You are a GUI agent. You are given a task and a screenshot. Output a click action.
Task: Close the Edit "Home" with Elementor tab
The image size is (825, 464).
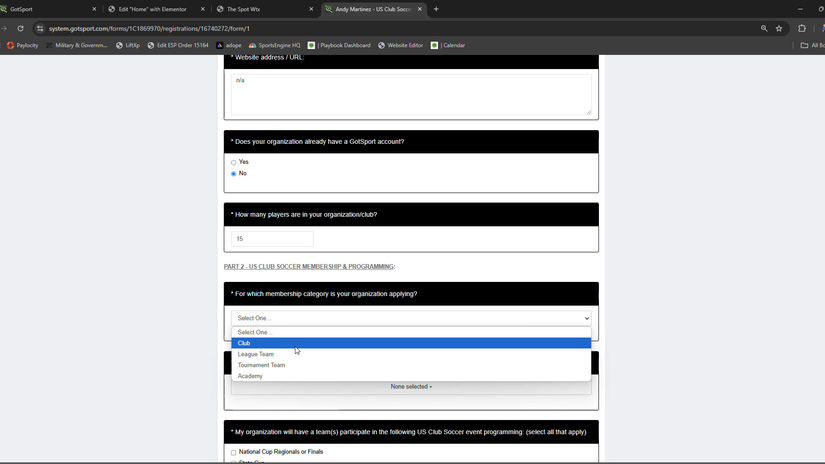coord(203,9)
